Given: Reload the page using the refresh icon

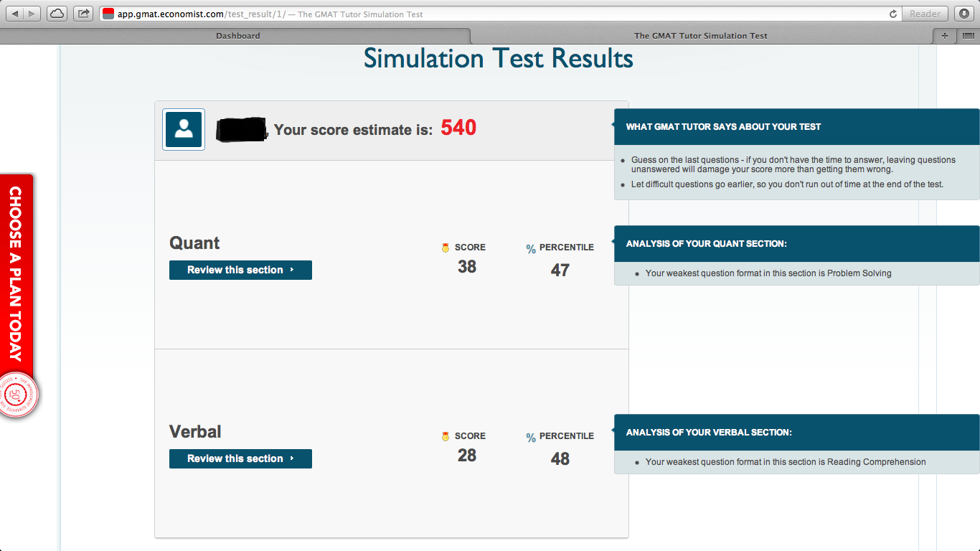Looking at the screenshot, I should [x=892, y=14].
